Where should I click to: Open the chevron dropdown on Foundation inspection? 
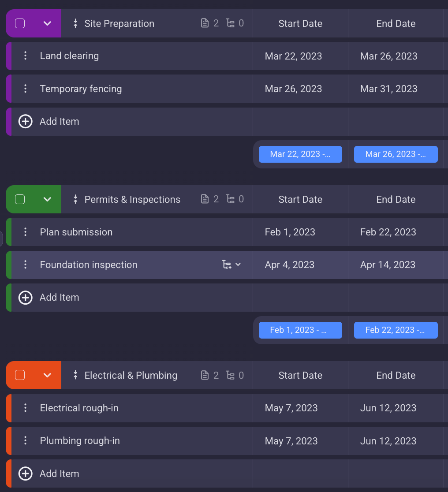click(237, 265)
